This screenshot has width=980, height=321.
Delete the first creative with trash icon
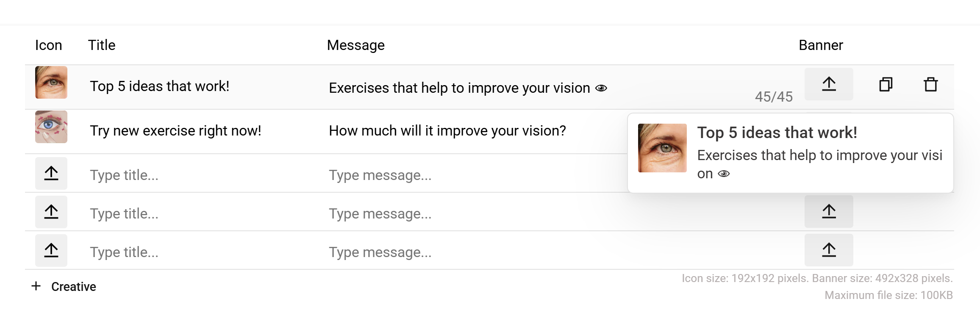coord(930,84)
